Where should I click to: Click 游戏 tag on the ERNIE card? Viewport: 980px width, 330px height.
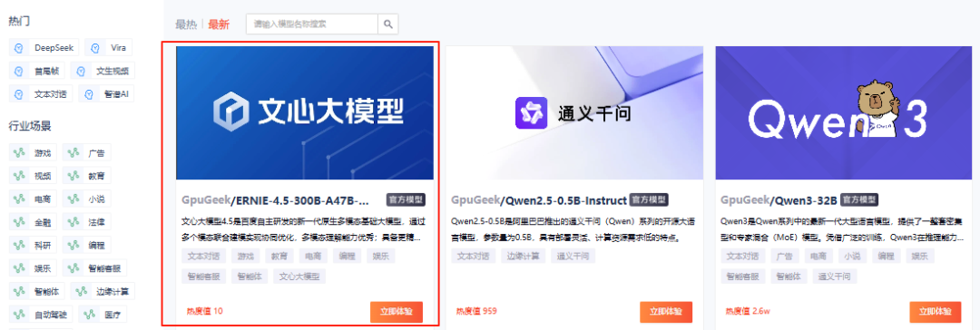click(x=246, y=256)
